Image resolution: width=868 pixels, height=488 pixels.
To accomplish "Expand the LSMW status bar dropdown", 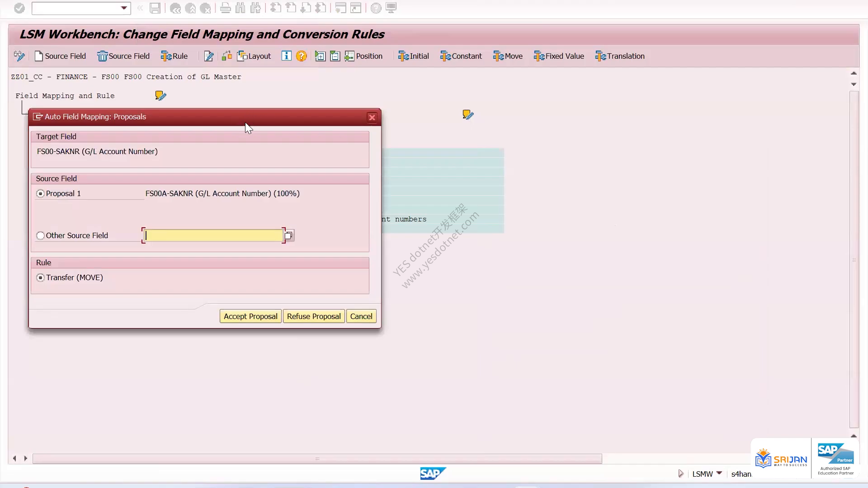I will [719, 473].
